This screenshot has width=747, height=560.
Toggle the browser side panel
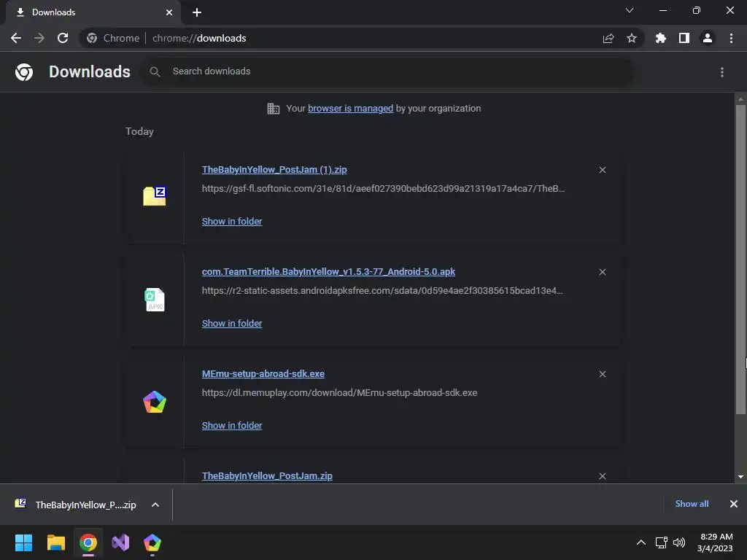pos(684,38)
